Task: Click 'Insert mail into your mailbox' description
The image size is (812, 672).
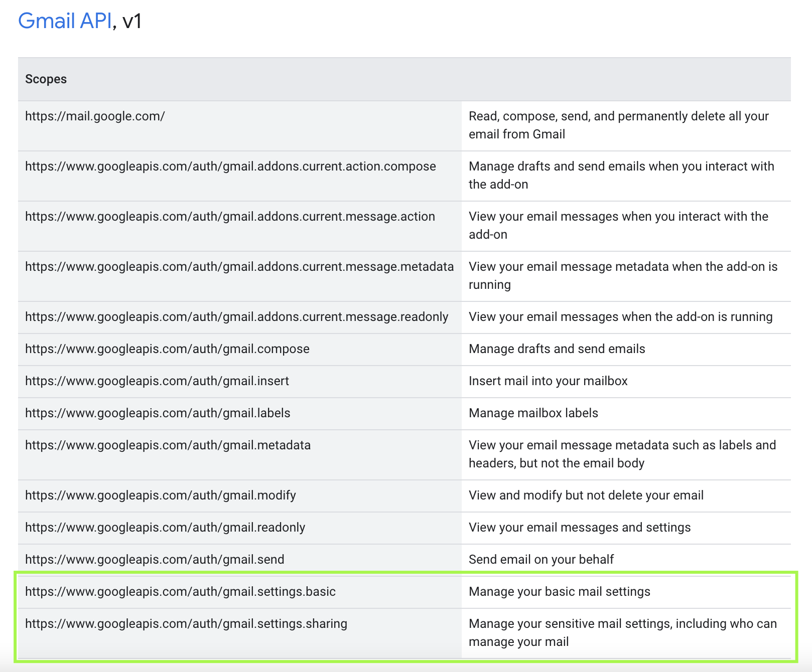Action: point(548,381)
